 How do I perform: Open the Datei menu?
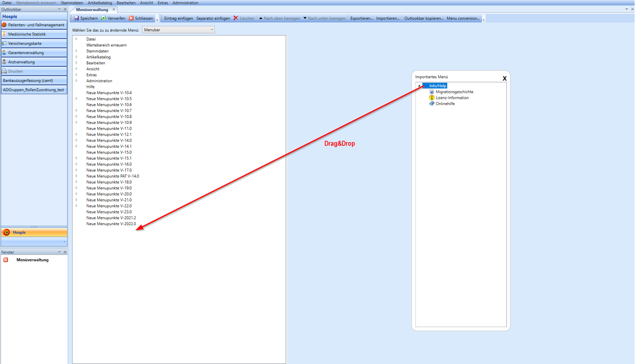[7, 3]
